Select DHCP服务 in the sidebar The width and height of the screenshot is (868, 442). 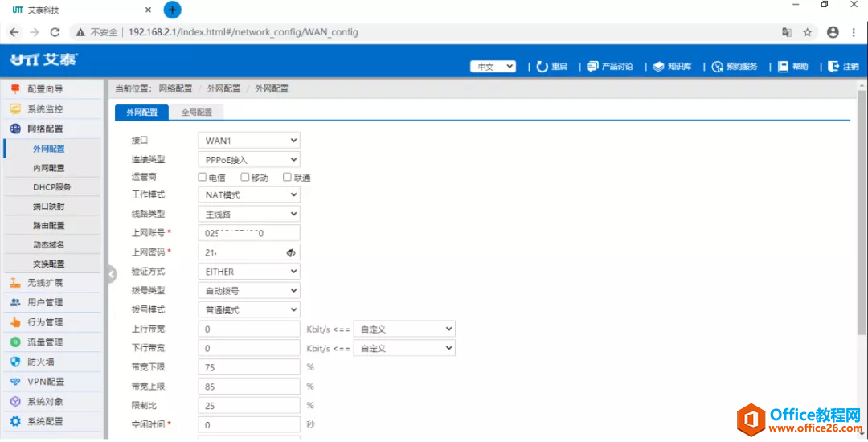(x=52, y=187)
